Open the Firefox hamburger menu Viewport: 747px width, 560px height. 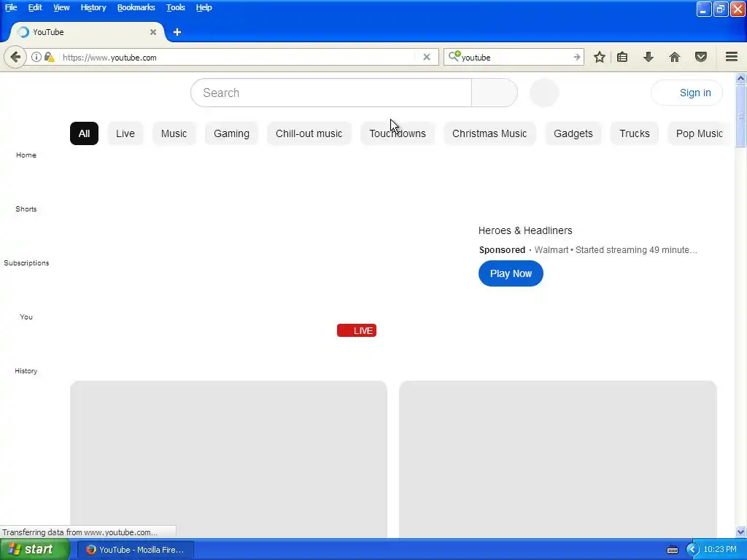click(x=731, y=57)
